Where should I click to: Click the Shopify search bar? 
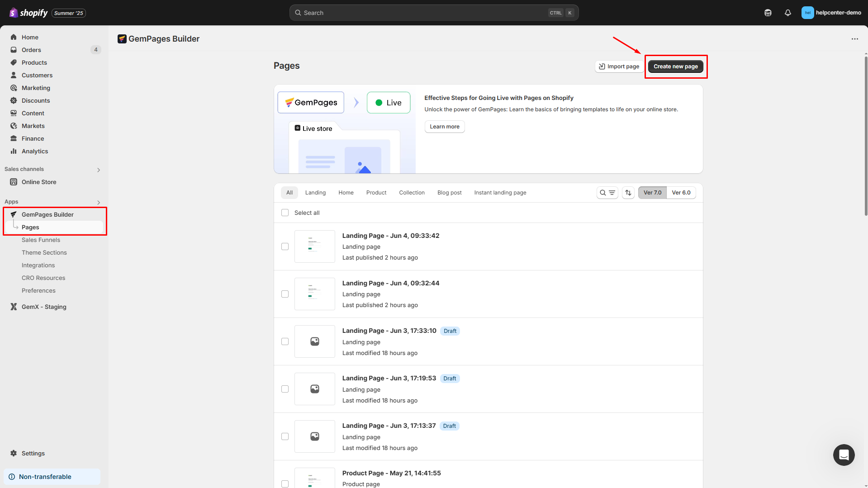click(x=433, y=12)
